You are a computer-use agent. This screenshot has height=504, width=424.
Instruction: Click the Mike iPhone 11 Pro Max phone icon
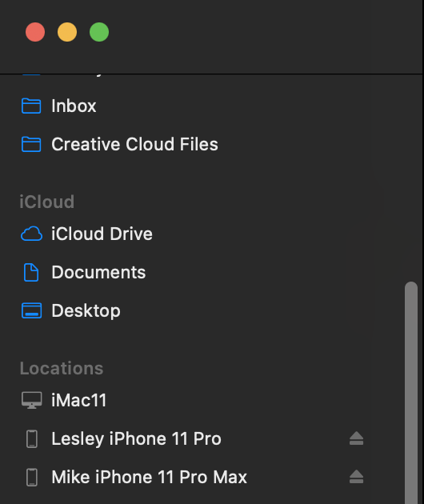(31, 477)
